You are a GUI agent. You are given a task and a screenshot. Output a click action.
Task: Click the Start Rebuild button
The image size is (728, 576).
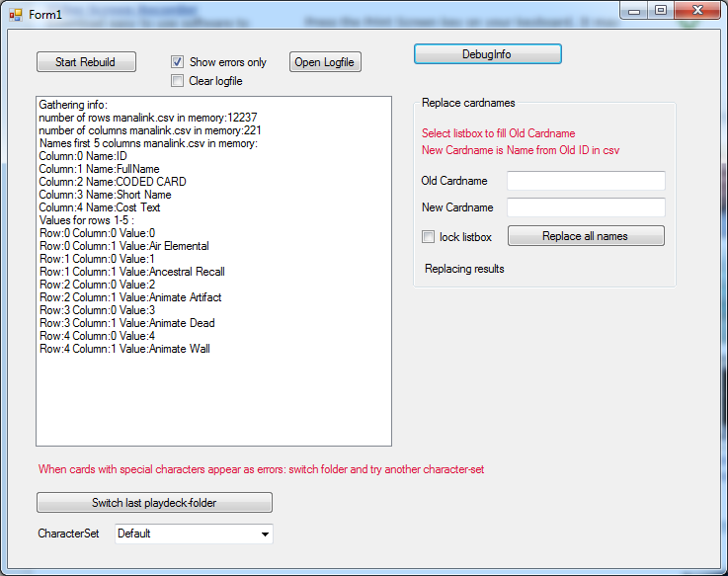pyautogui.click(x=85, y=62)
